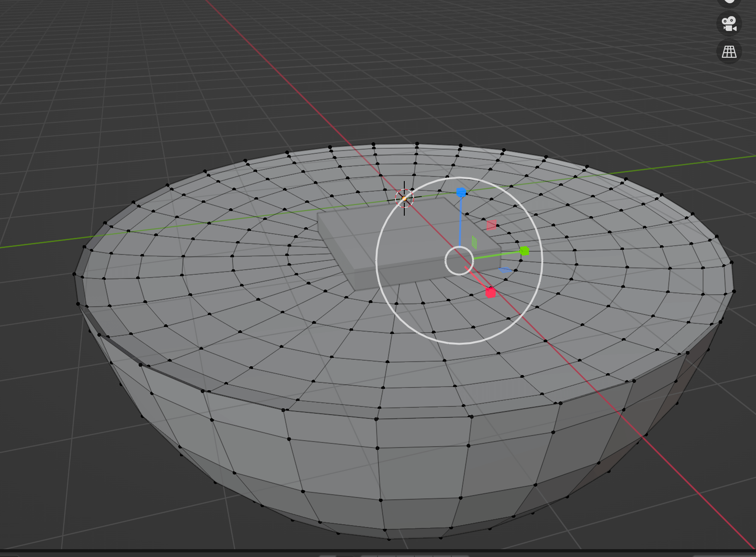Click the red X-axis gizmo handle

coord(491,292)
